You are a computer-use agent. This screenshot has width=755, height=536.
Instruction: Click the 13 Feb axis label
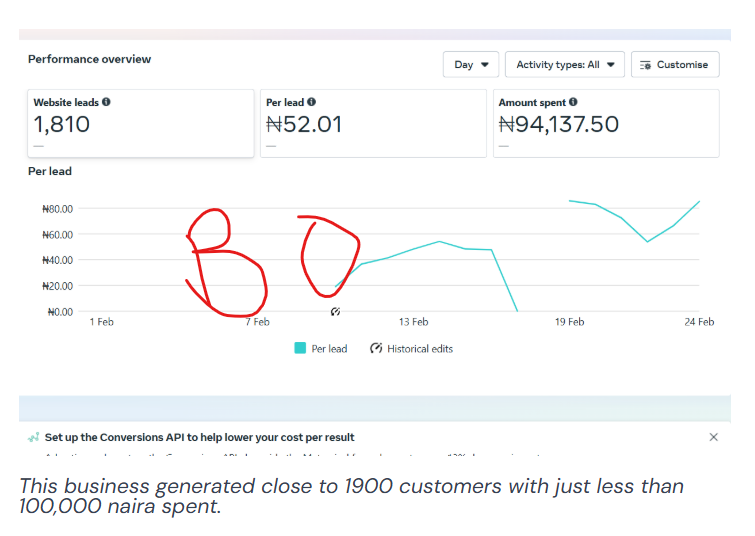[x=413, y=322]
